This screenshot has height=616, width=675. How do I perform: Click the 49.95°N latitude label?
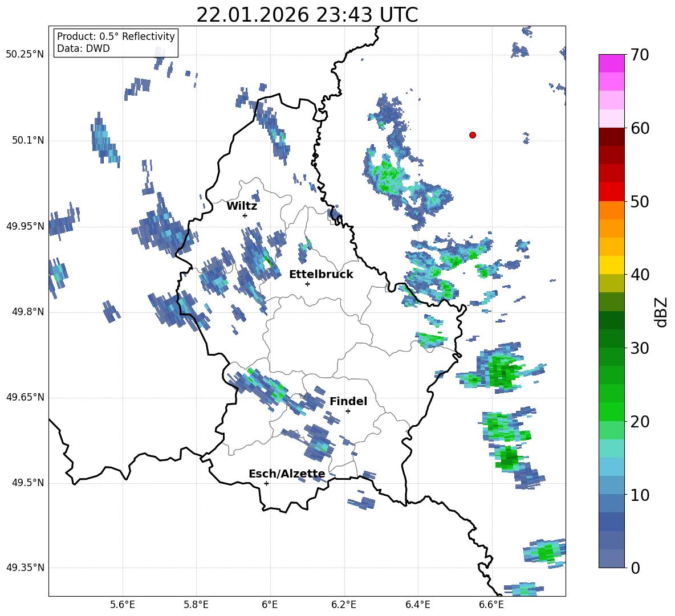click(x=25, y=226)
